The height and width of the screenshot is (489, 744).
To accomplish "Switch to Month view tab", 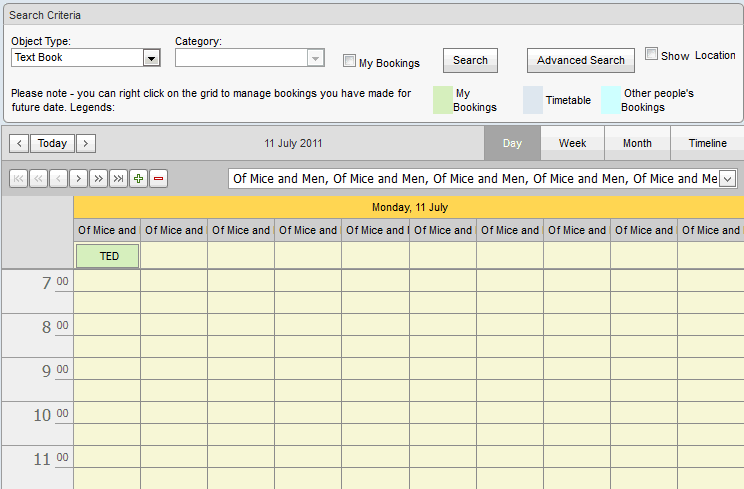I will click(x=637, y=143).
